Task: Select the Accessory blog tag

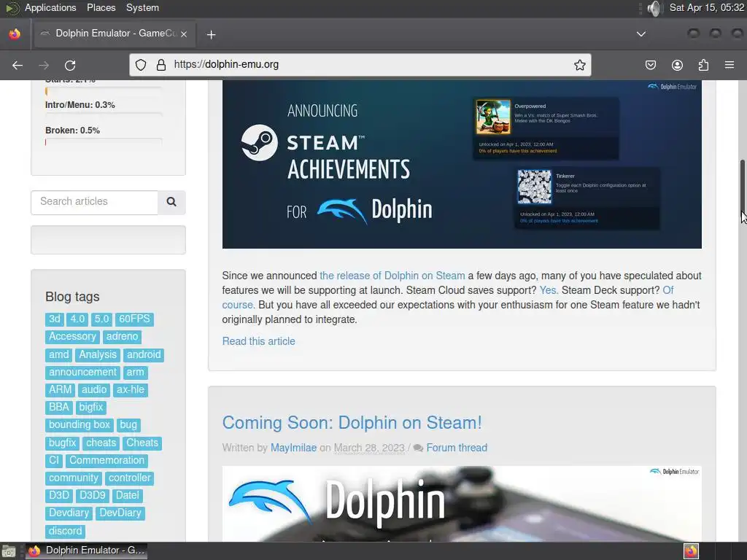Action: click(72, 337)
